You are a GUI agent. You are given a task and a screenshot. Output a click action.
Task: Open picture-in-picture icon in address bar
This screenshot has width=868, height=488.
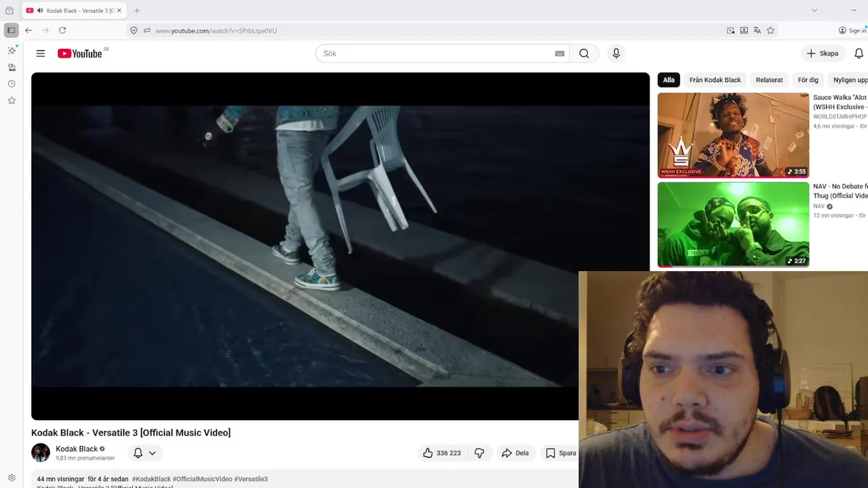point(730,30)
